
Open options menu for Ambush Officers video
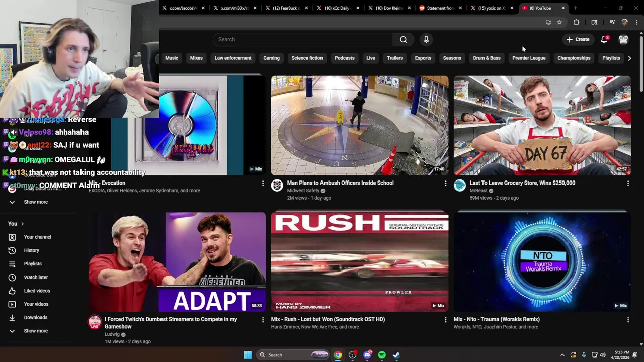[445, 184]
